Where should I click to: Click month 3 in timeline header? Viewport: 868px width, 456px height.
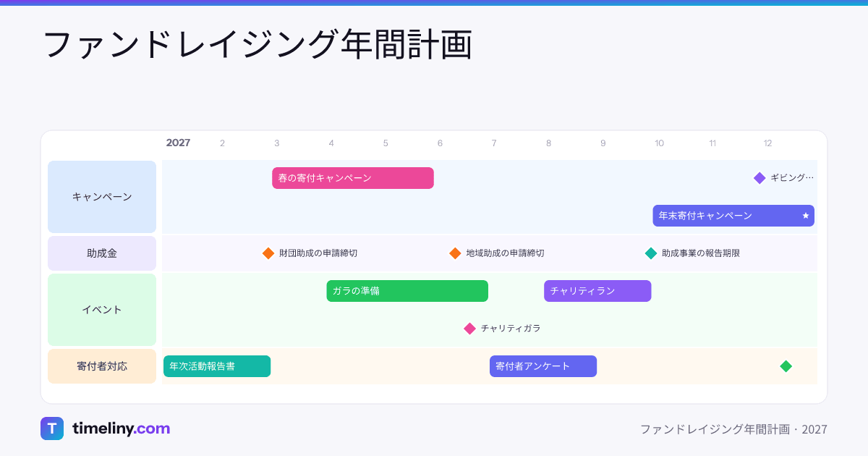(x=277, y=143)
